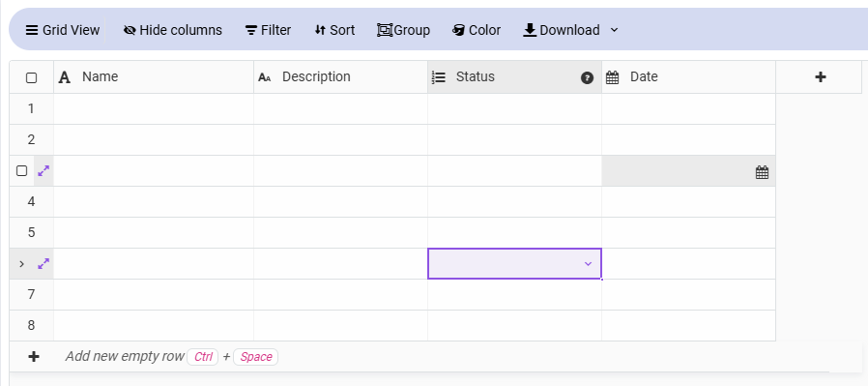Expand row six with the purple arrows icon

[x=43, y=264]
